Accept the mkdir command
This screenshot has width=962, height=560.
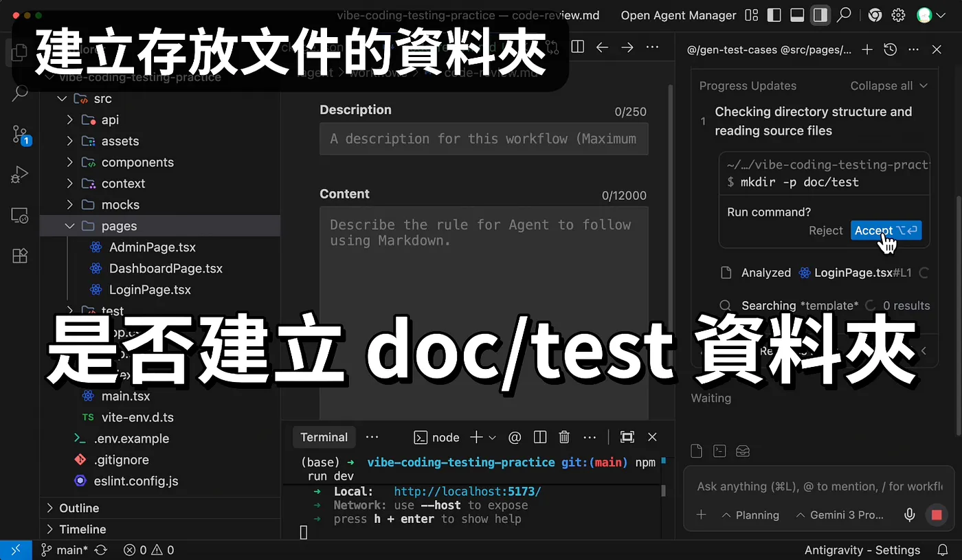pos(886,230)
